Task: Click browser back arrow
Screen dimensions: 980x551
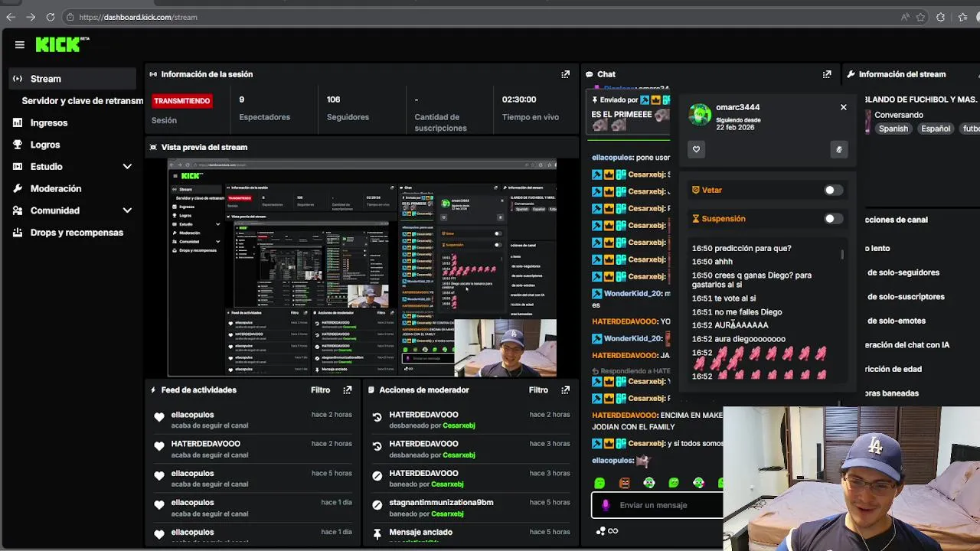Action: [11, 17]
